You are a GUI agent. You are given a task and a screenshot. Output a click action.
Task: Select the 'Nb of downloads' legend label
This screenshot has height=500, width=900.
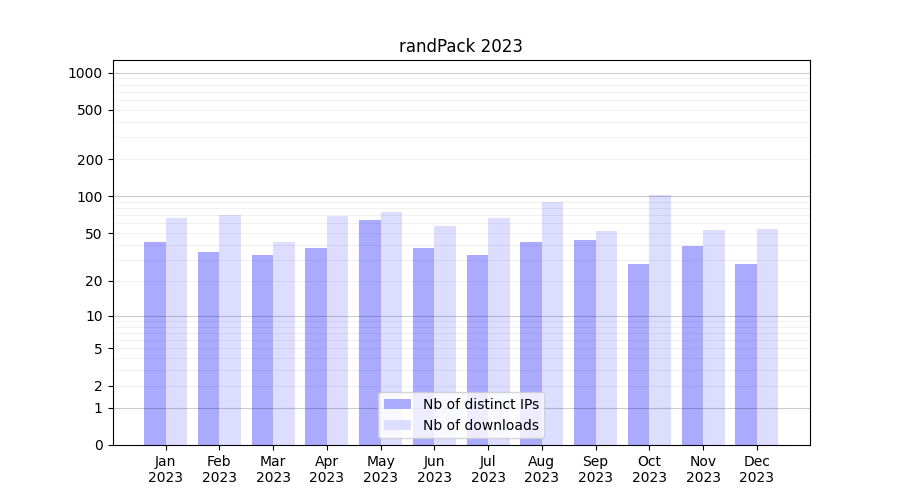[480, 425]
